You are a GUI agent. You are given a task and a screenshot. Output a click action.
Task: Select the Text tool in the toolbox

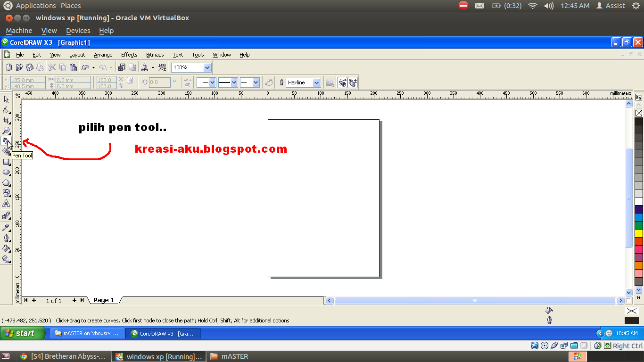(x=6, y=204)
